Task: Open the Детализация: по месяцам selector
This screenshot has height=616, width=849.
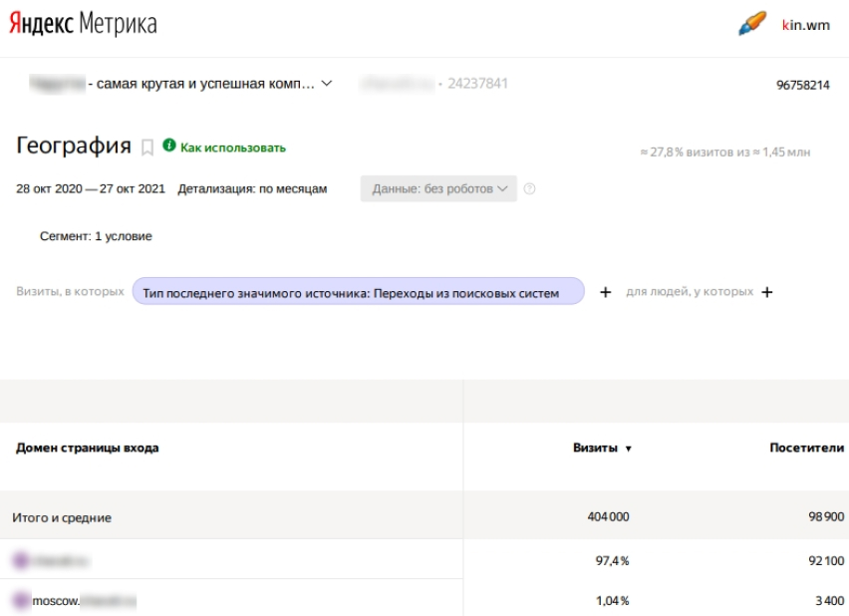Action: 252,189
